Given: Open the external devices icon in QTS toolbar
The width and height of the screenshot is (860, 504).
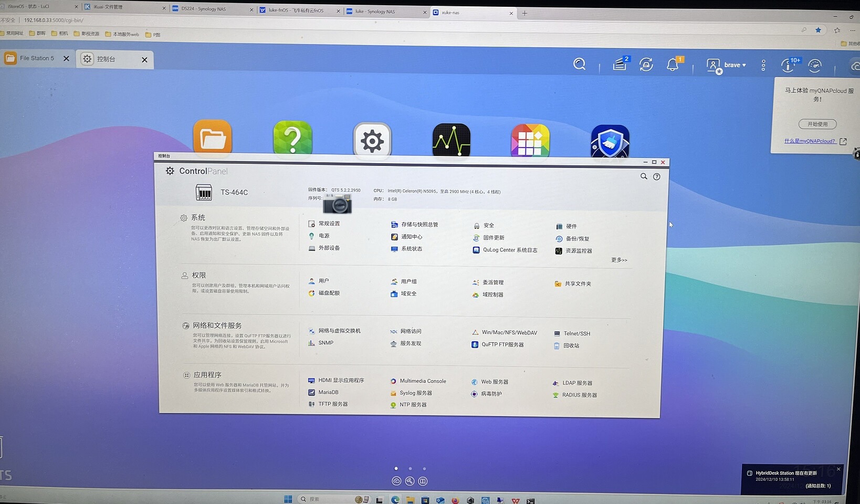Looking at the screenshot, I should tap(646, 65).
